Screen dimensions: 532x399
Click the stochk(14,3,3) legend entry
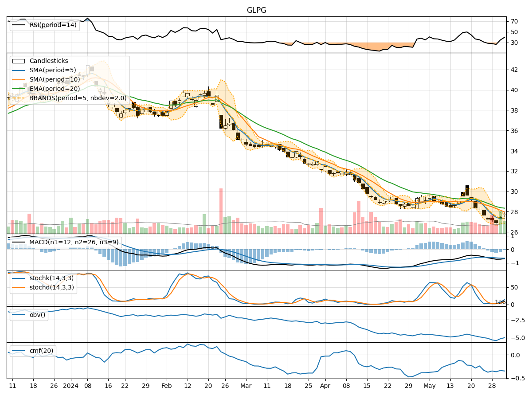pos(51,278)
